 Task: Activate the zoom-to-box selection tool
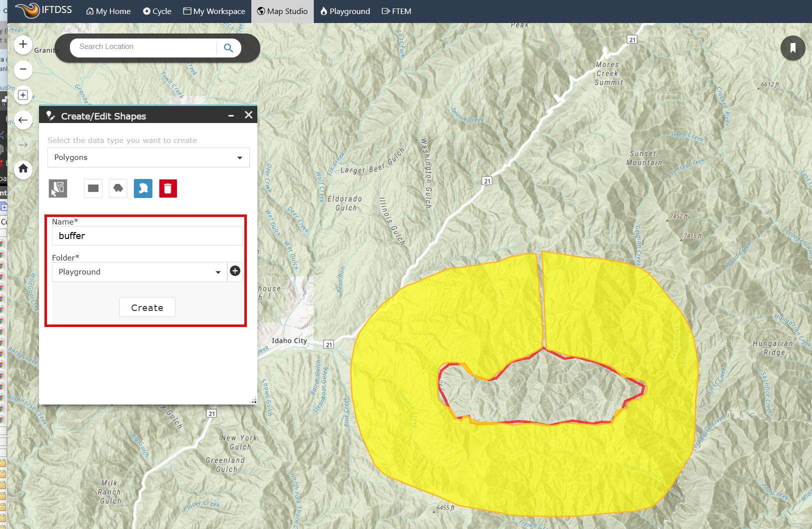coord(23,95)
